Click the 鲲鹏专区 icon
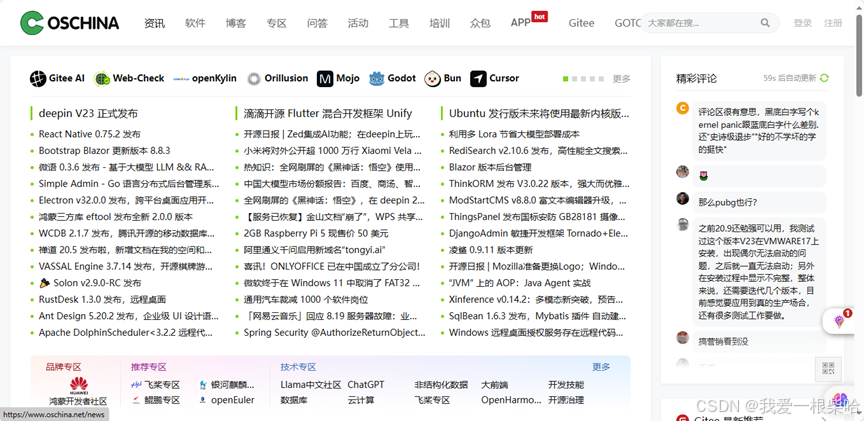This screenshot has width=864, height=421. pos(136,400)
